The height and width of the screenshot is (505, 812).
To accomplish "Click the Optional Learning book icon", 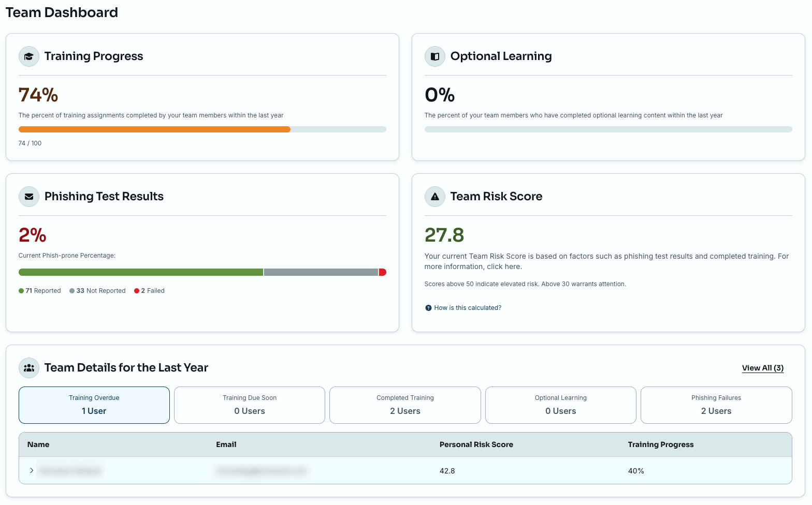I will pos(435,56).
